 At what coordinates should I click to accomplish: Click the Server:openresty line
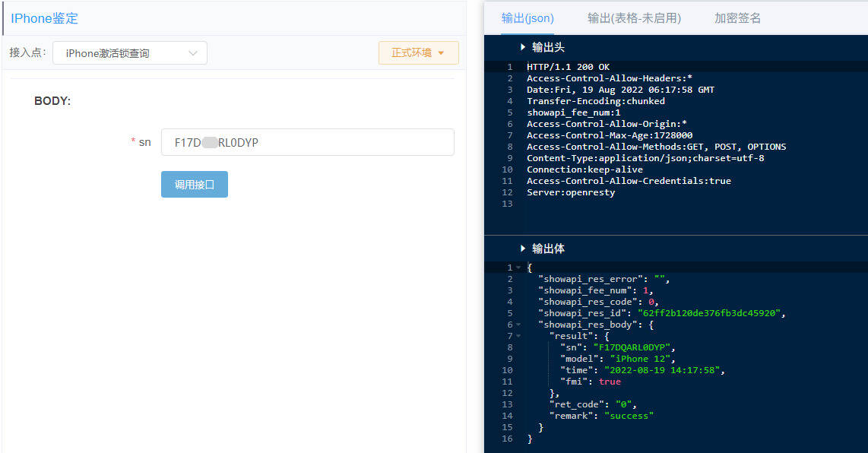(x=571, y=192)
